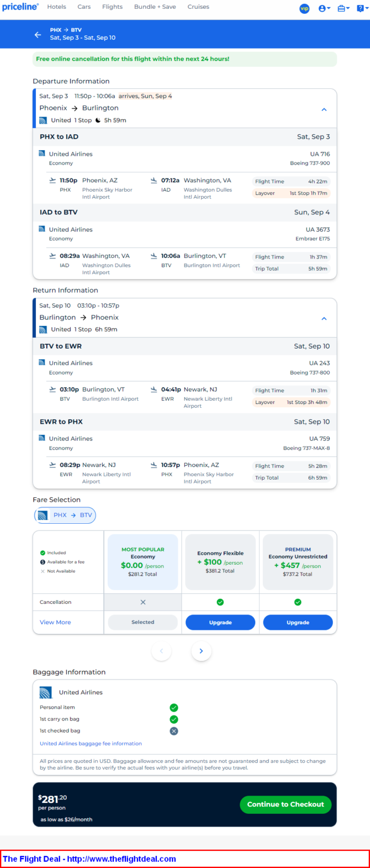
Task: Click the Selected economy button
Action: tap(143, 622)
